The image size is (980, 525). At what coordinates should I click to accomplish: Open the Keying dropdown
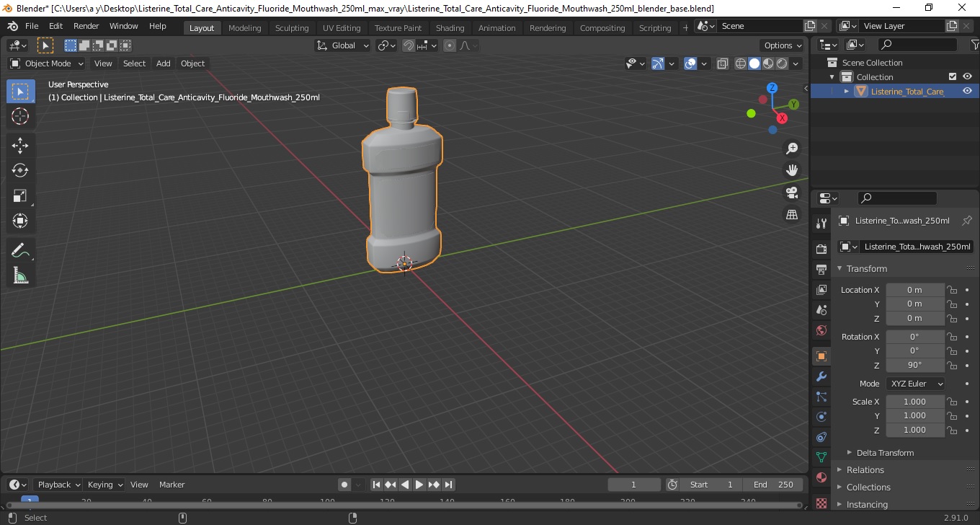coord(104,485)
